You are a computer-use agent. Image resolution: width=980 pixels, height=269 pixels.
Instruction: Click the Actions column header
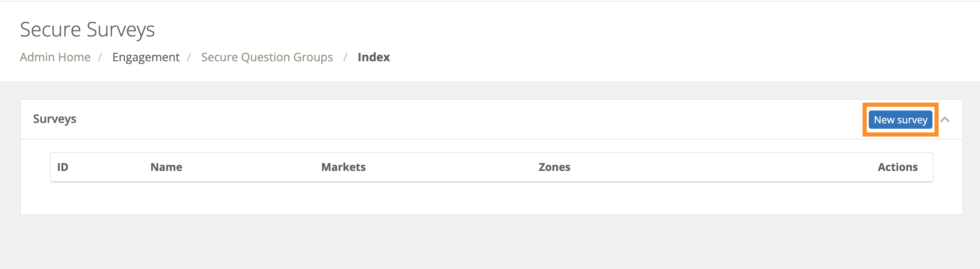[898, 167]
